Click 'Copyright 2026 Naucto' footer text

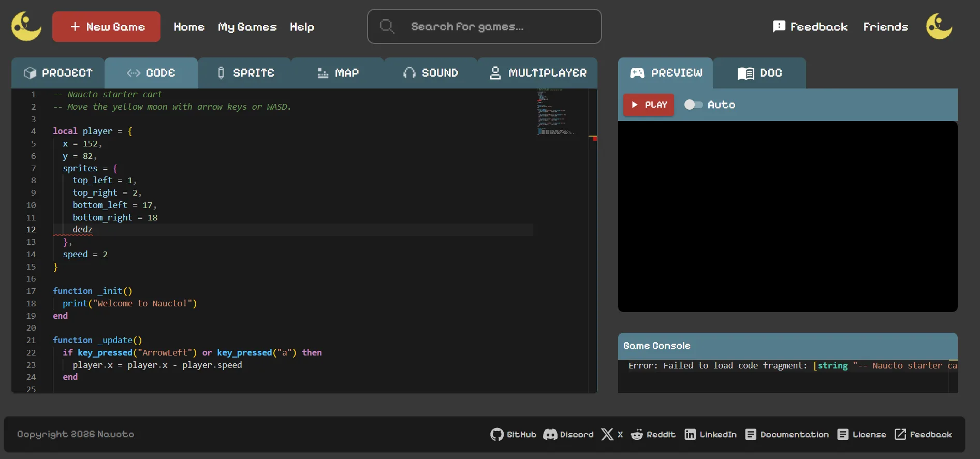click(x=76, y=434)
